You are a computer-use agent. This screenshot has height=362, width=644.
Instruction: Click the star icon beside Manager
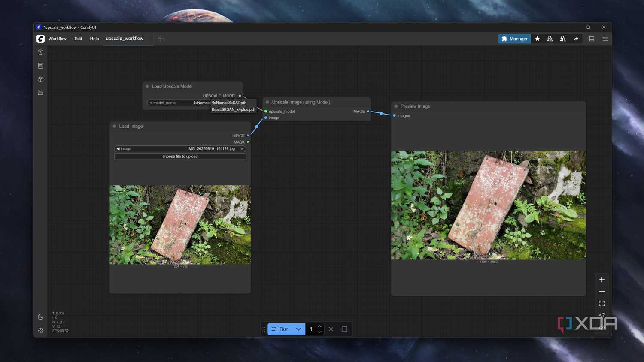[537, 39]
